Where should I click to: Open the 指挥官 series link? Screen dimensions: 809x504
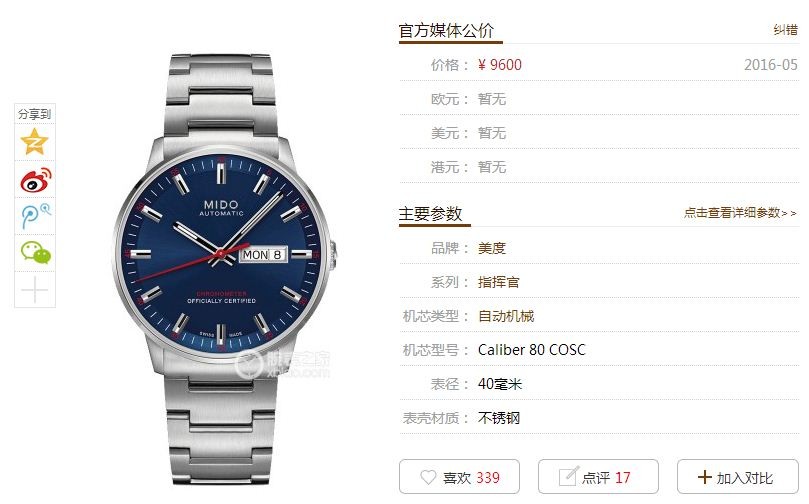[498, 282]
